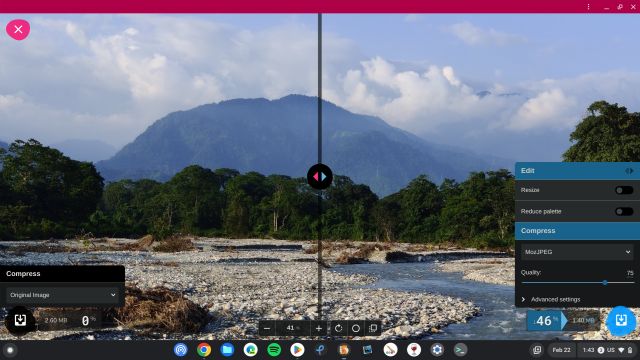Screen dimensions: 640x360
Task: Click the overlapping squares icon in bottom toolbar
Action: [x=373, y=328]
